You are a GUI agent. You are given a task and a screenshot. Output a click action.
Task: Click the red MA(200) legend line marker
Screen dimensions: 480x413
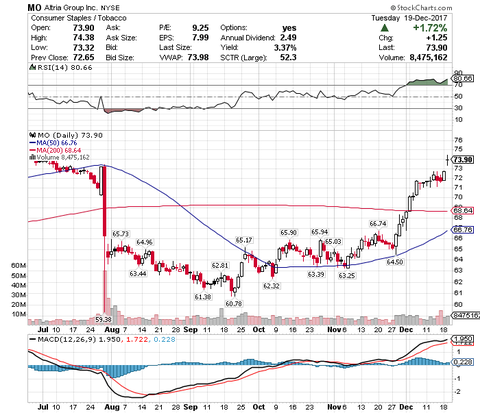pos(32,150)
